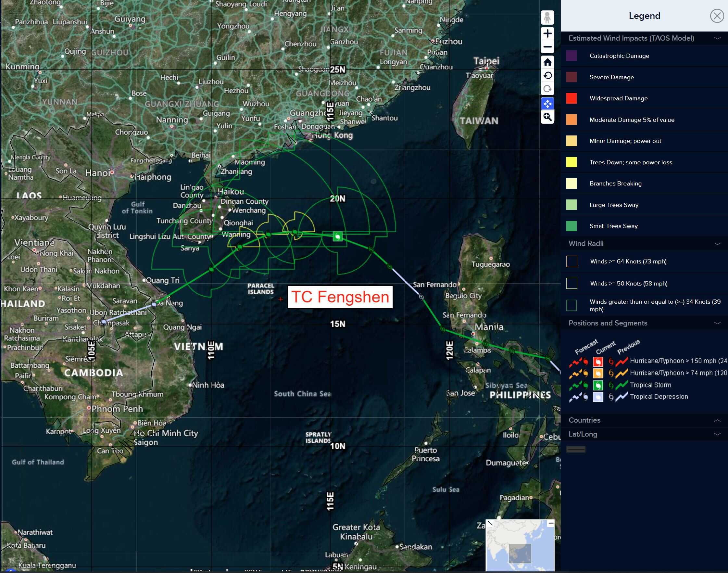Click the current storm position marker
The width and height of the screenshot is (728, 573).
point(338,236)
